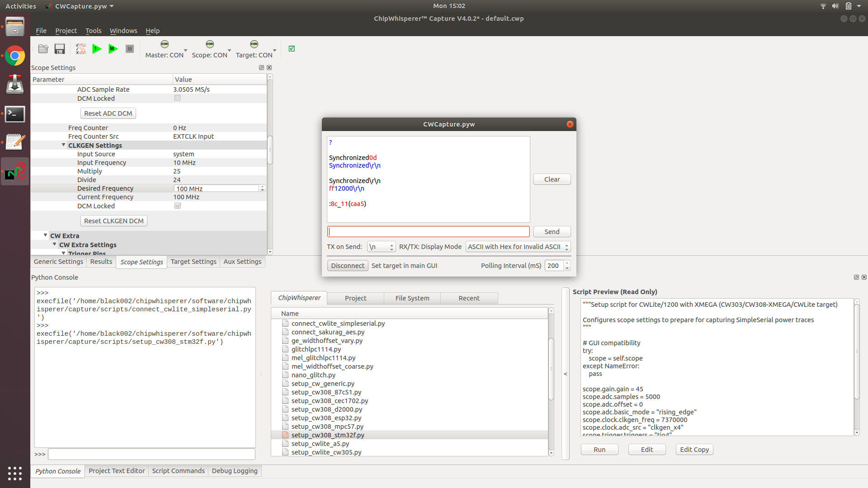Focus the terminal send input field
868x488 pixels.
(x=428, y=232)
